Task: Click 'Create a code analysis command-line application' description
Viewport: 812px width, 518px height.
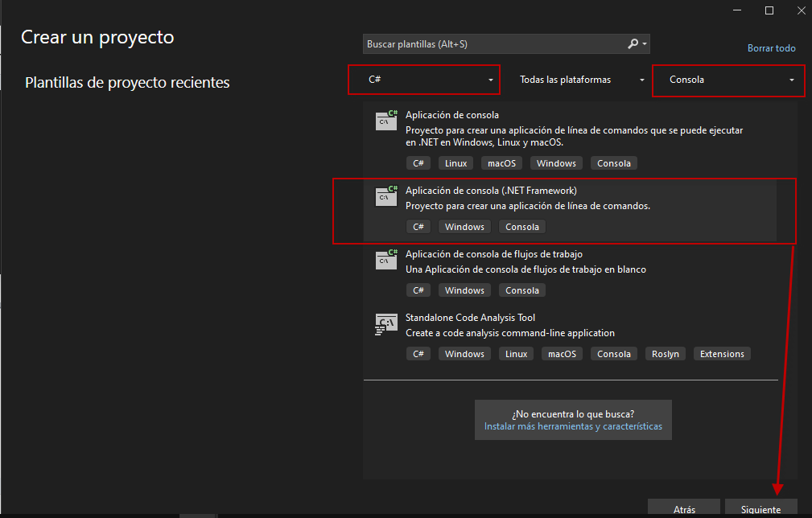Action: coord(510,333)
